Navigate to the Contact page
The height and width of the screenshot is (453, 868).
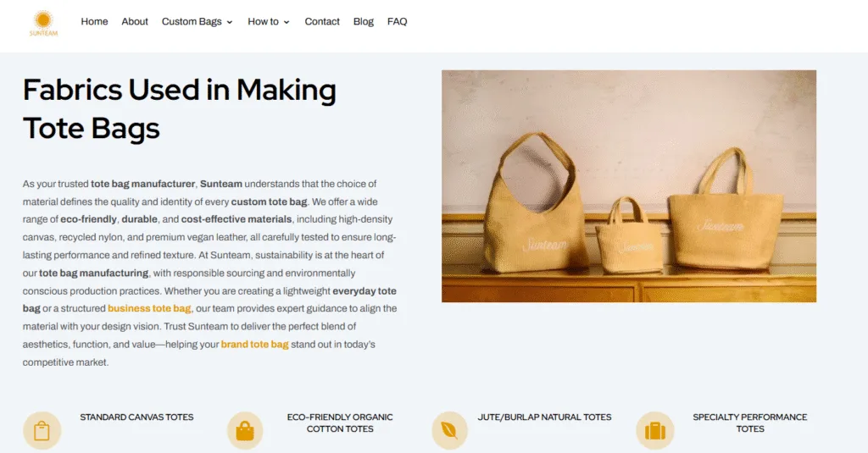[321, 21]
